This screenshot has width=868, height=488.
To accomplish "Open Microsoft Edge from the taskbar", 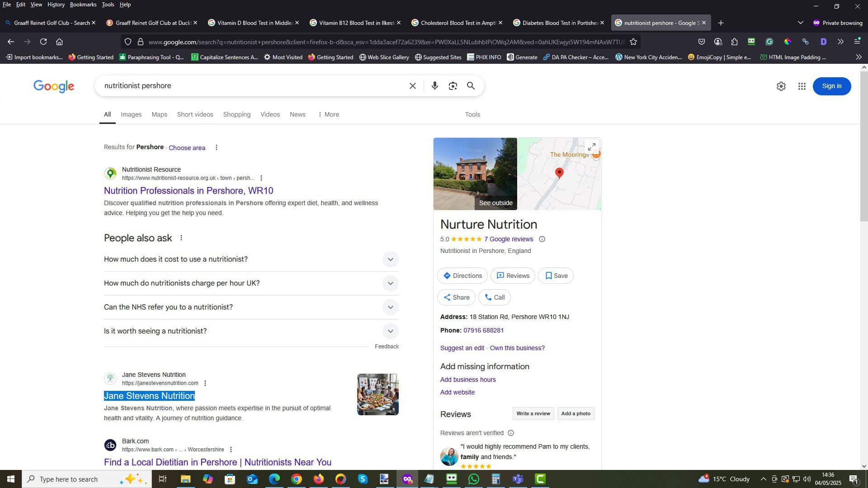I will (274, 479).
